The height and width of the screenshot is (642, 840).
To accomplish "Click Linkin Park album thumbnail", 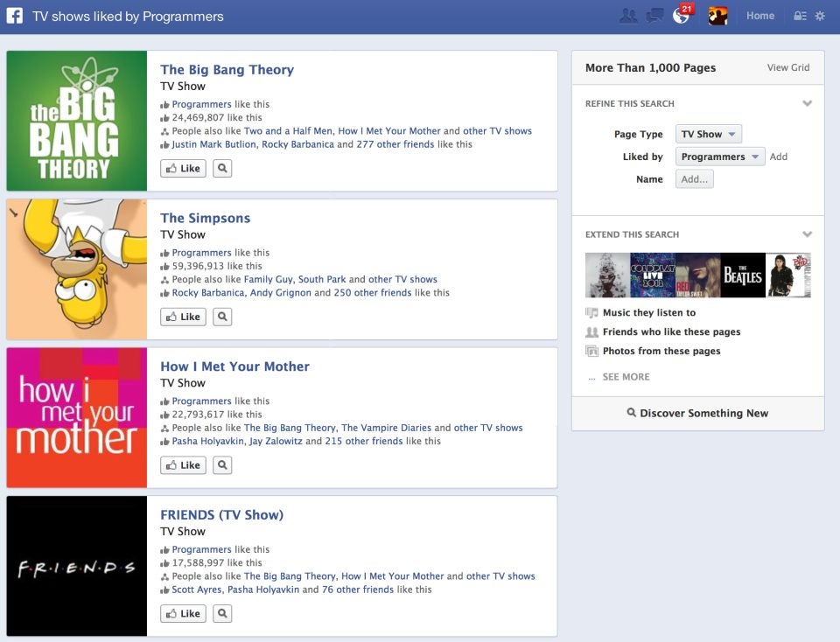I will coord(607,276).
